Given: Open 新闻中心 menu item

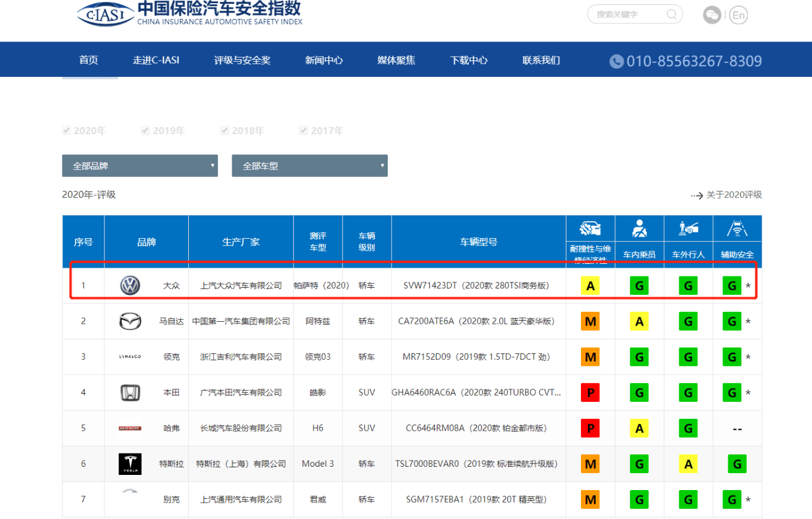Looking at the screenshot, I should pyautogui.click(x=324, y=60).
